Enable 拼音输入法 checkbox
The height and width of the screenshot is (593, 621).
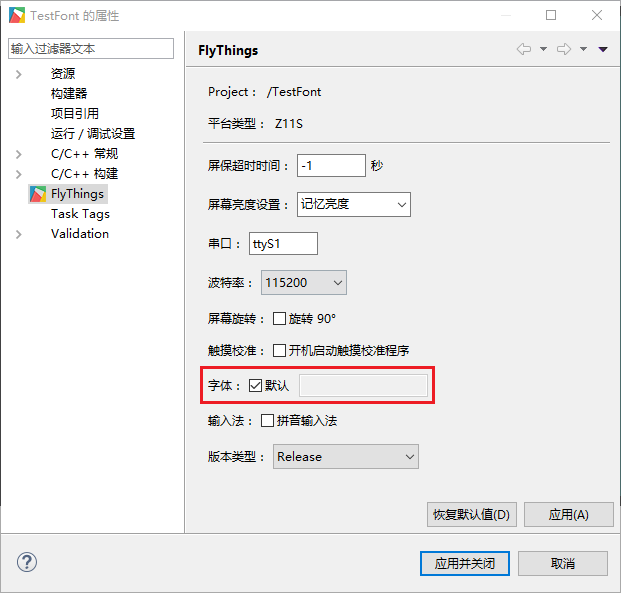pos(267,421)
